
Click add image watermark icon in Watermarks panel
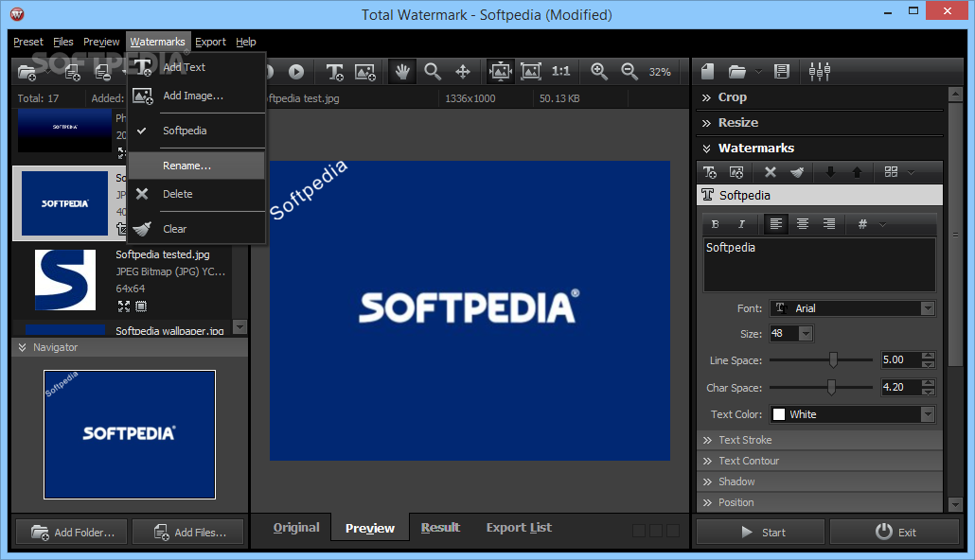(736, 172)
